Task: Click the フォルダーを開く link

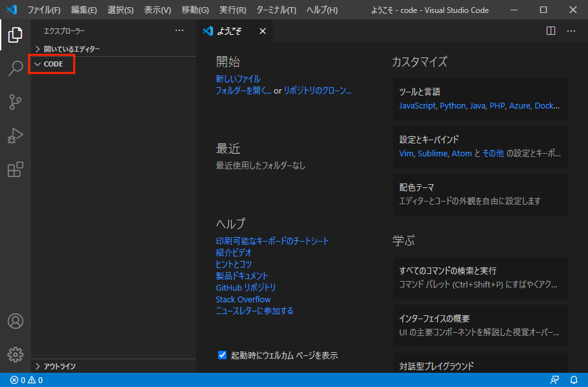Action: [x=243, y=90]
